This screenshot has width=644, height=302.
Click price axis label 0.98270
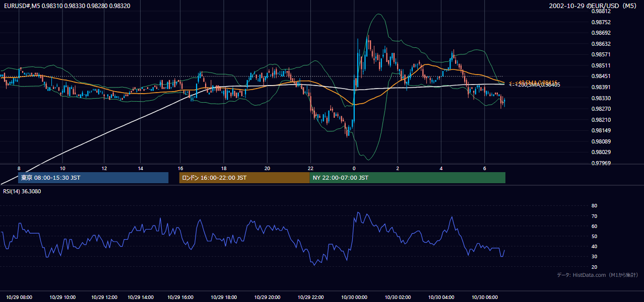coord(601,109)
